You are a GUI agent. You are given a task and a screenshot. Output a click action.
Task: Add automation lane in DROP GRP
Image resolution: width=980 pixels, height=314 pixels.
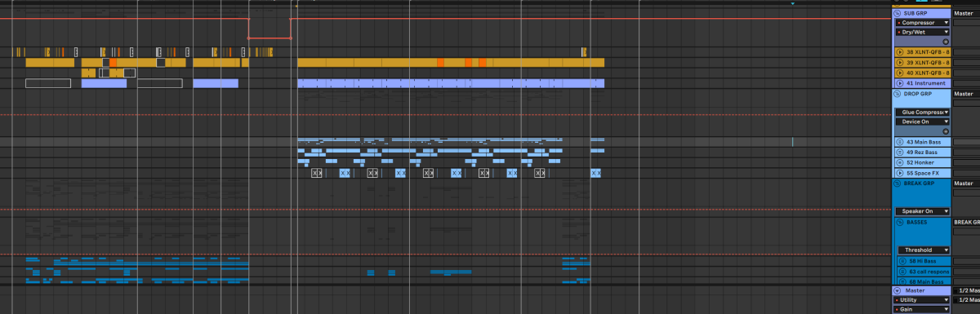pyautogui.click(x=946, y=131)
